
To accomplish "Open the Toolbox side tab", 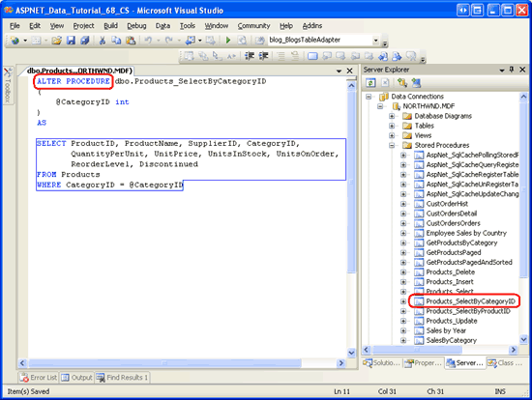I will [8, 85].
